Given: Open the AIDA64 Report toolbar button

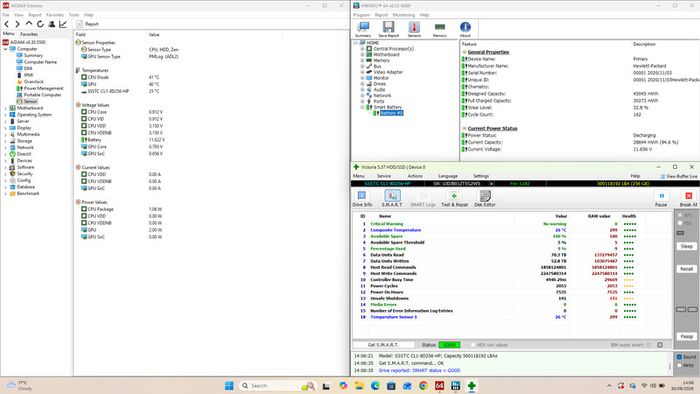Looking at the screenshot, I should pos(88,24).
